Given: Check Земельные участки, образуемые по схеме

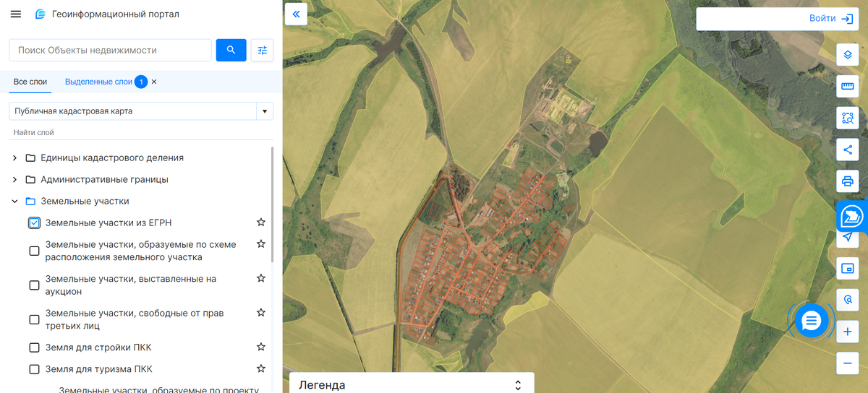Looking at the screenshot, I should pos(34,251).
